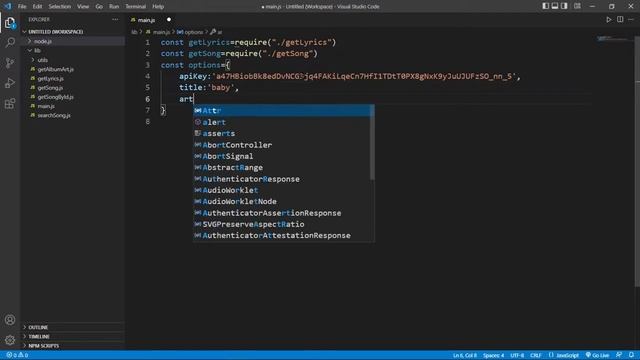640x360 pixels.
Task: Close the unsaved main.js tab dot
Action: click(x=169, y=20)
